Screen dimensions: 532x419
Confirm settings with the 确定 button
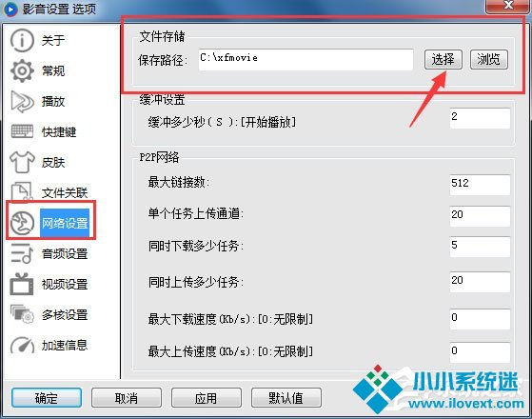coord(47,398)
